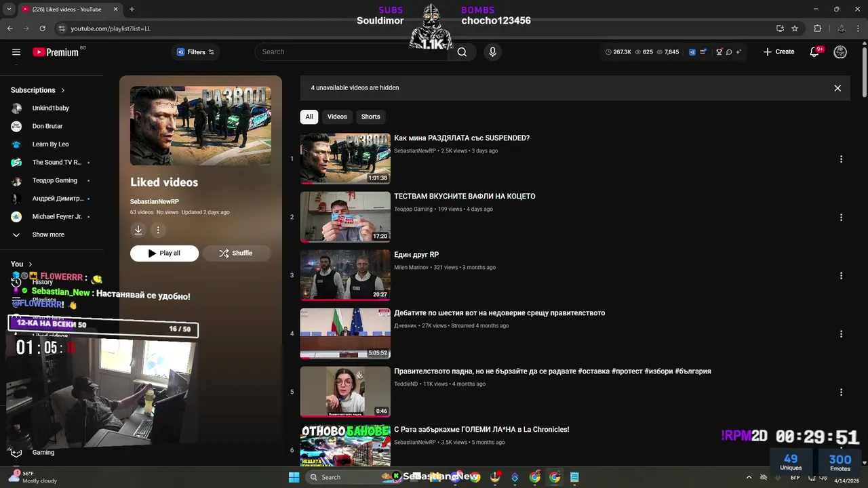Image resolution: width=868 pixels, height=488 pixels.
Task: Open more actions for ВАФЛИ video row
Action: (x=841, y=218)
